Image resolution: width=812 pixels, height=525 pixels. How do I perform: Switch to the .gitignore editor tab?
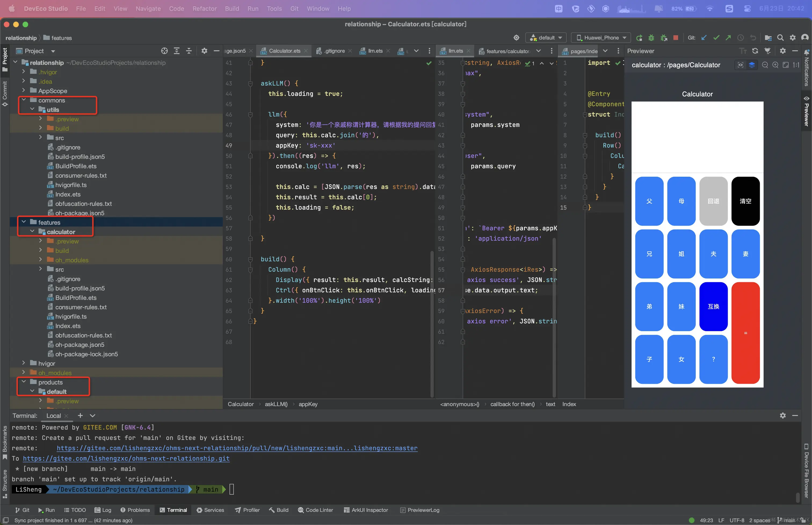point(334,51)
